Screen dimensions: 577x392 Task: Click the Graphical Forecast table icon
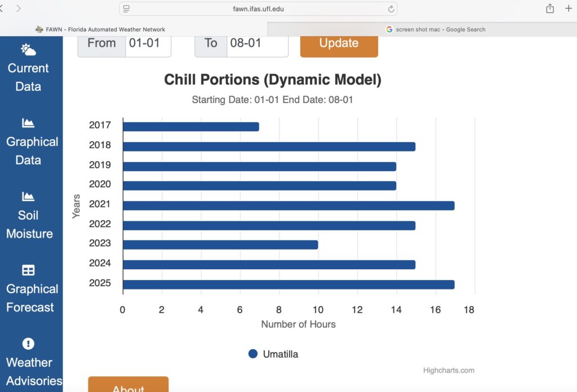[x=28, y=270]
